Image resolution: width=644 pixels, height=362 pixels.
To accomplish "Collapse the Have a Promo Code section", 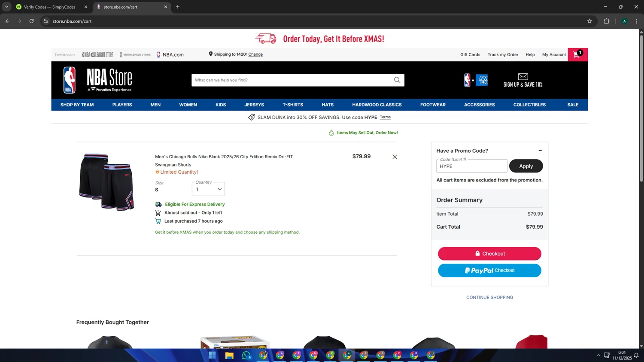I will [x=540, y=151].
